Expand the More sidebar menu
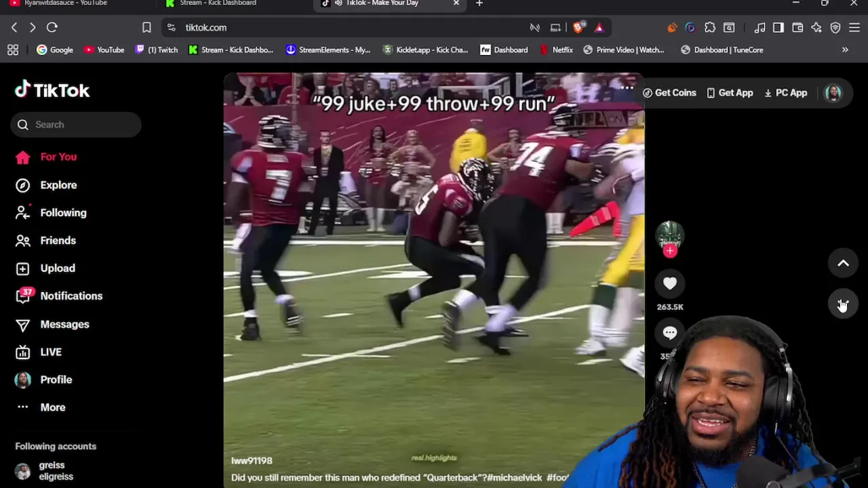Viewport: 868px width, 488px height. point(41,407)
